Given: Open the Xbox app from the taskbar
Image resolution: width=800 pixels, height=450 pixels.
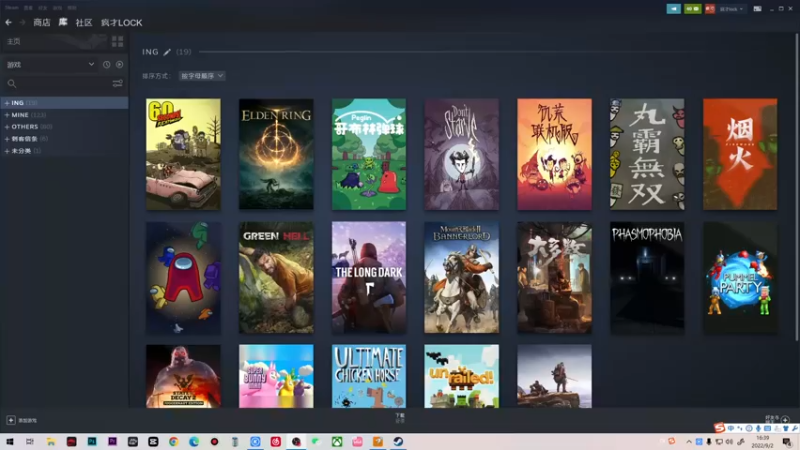Looking at the screenshot, I should pyautogui.click(x=337, y=442).
